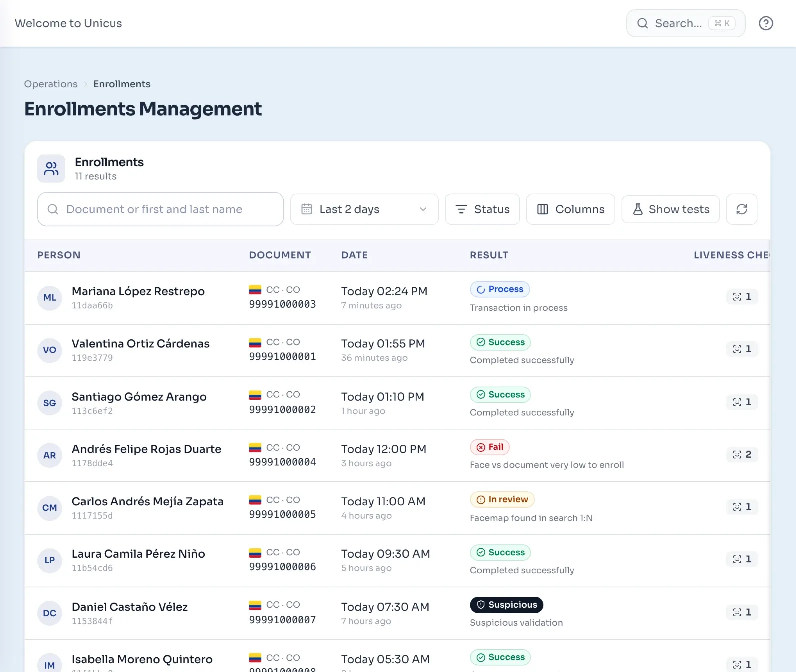Click the liveness badge in Carlos Andrés Mejía's row
Viewport: 796px width, 672px height.
pyautogui.click(x=742, y=507)
